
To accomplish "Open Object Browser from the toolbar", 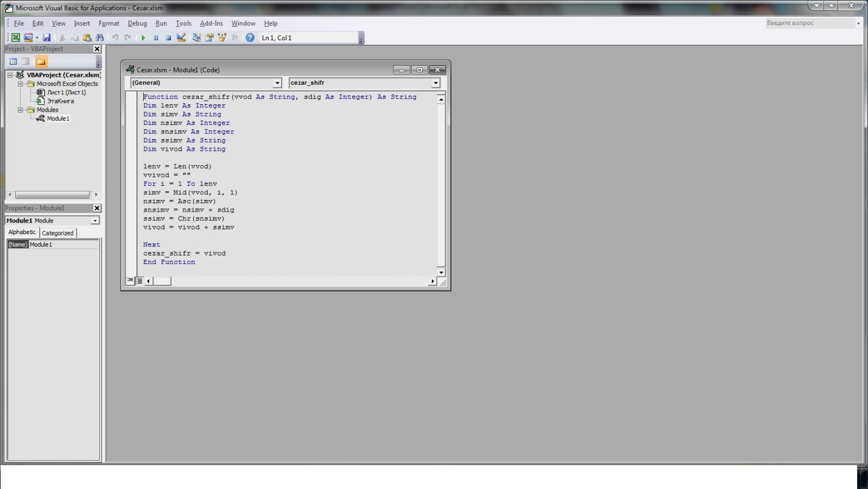I will (x=222, y=38).
